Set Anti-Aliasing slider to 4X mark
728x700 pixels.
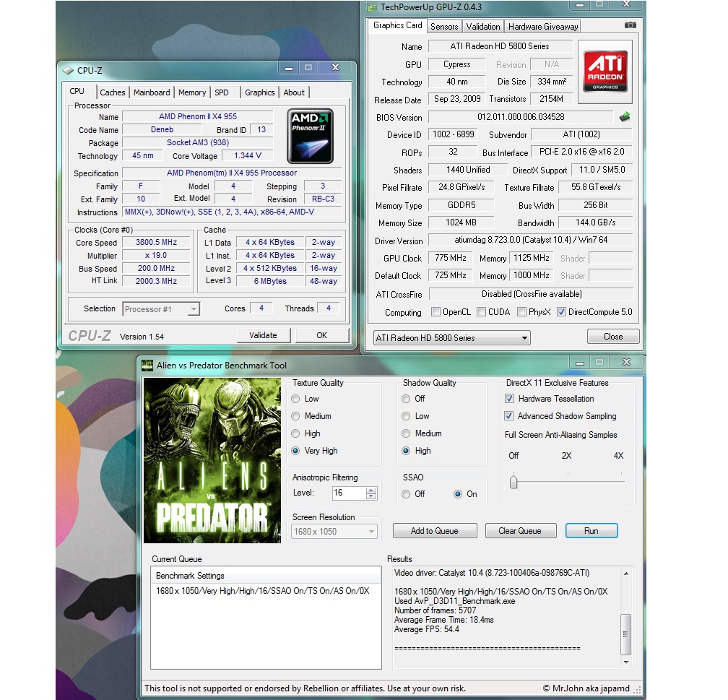(621, 482)
